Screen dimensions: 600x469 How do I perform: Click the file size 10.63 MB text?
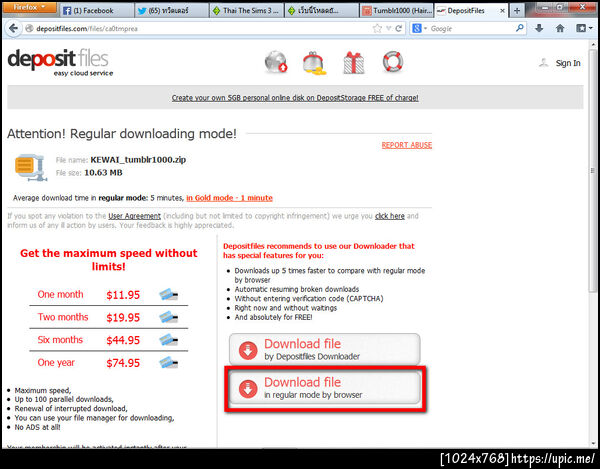coord(103,173)
